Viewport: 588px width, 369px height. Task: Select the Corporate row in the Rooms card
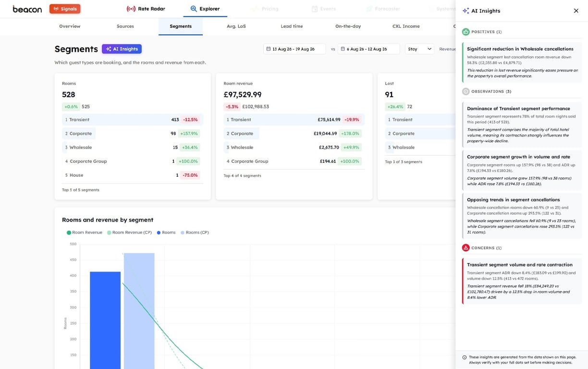click(133, 134)
